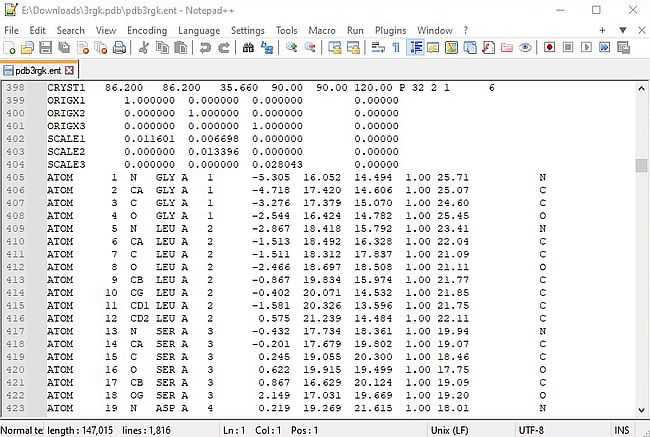Open the Language menu
Viewport: 650px width, 437px height.
[x=199, y=31]
